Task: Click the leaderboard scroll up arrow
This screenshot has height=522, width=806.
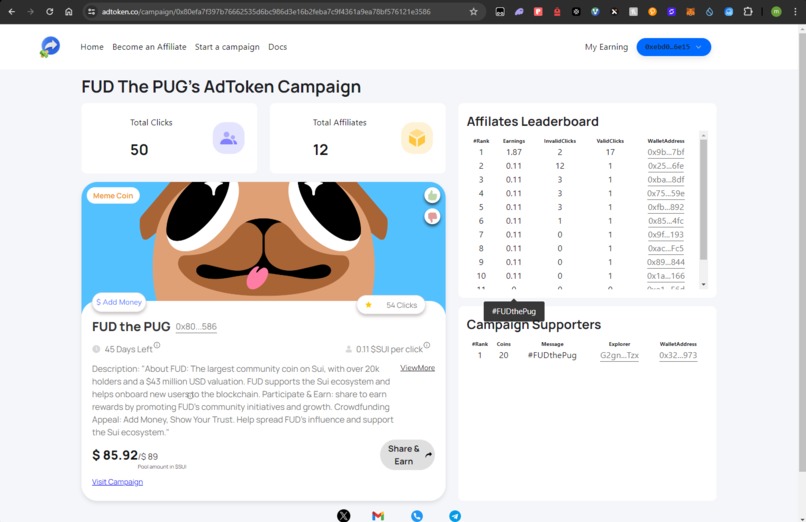Action: click(x=704, y=135)
